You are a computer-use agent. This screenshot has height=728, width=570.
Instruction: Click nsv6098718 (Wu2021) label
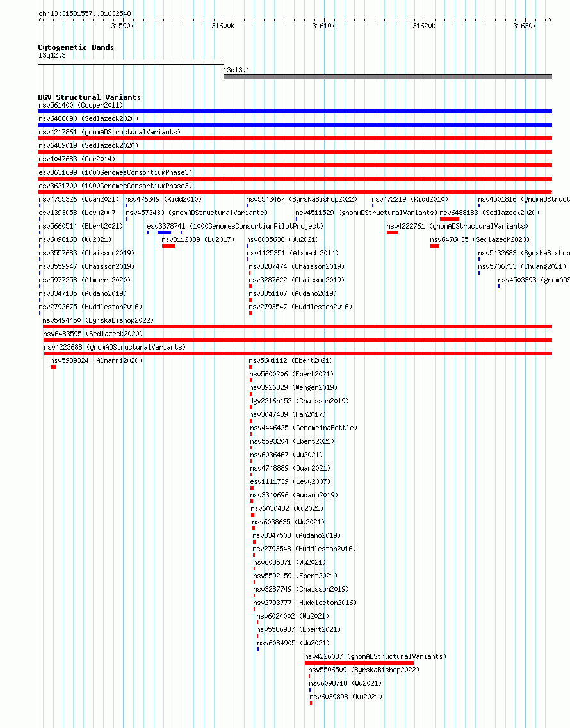tap(345, 684)
